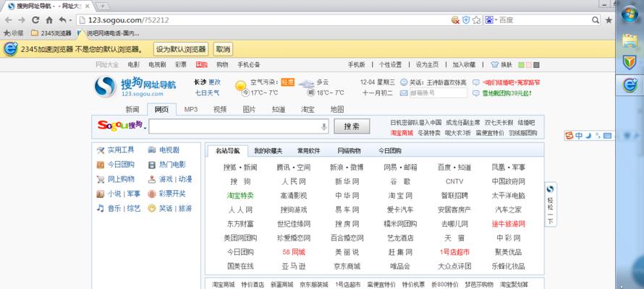The width and height of the screenshot is (644, 289).
Task: Click the 电影 link in the top navigation strip
Action: pyautogui.click(x=133, y=65)
